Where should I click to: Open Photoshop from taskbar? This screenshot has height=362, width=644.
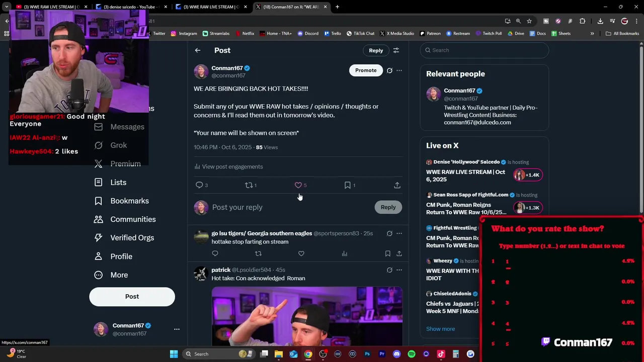point(367,354)
